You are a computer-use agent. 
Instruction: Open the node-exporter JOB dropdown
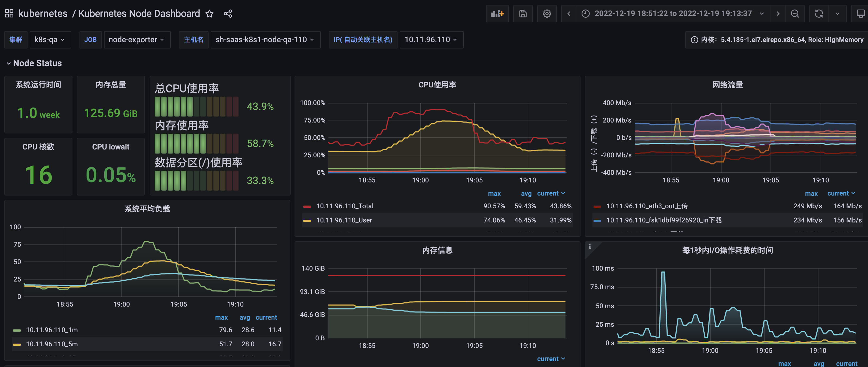(137, 40)
